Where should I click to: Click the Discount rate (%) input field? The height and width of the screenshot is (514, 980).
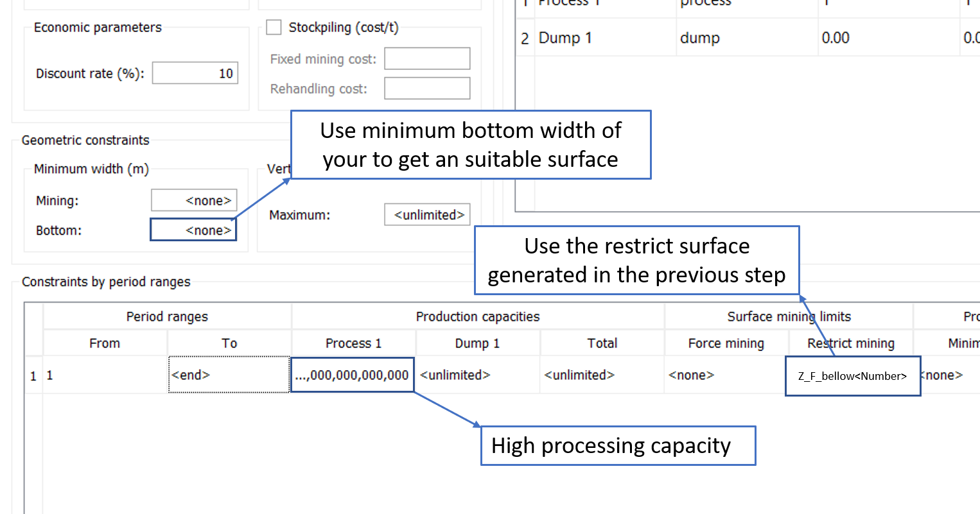195,73
